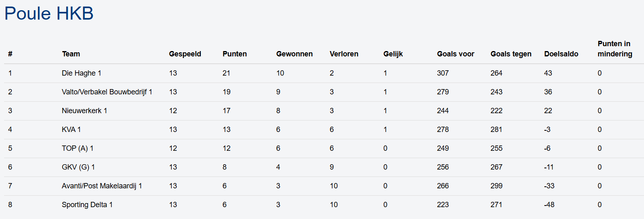Click the Team column header

click(71, 54)
